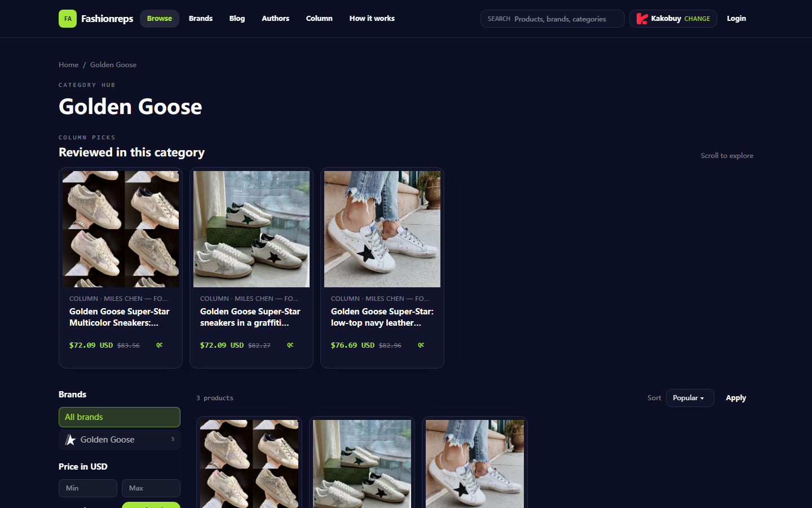Open the Brands menu item
This screenshot has height=508, width=812.
pyautogui.click(x=201, y=19)
